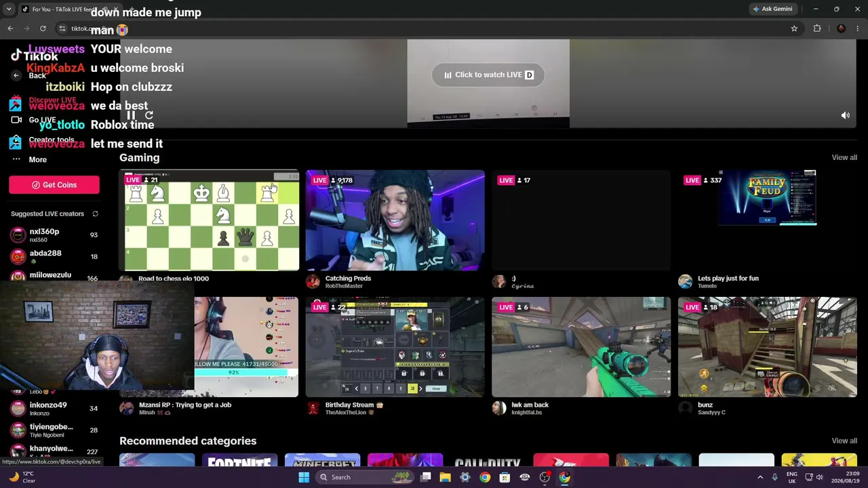868x488 pixels.
Task: Open the Windows Start menu
Action: pos(304,477)
